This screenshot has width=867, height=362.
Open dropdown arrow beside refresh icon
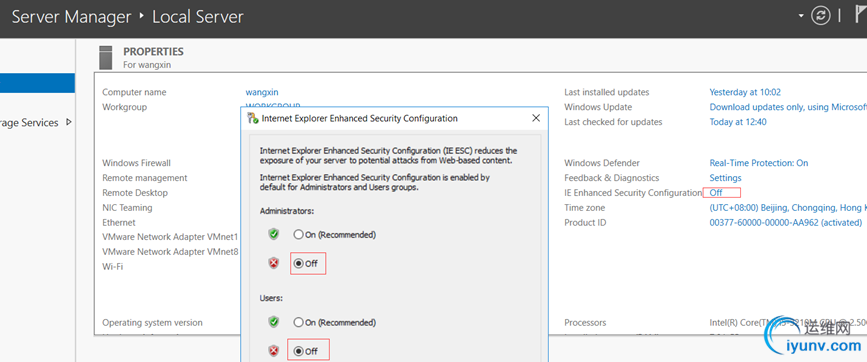click(801, 16)
